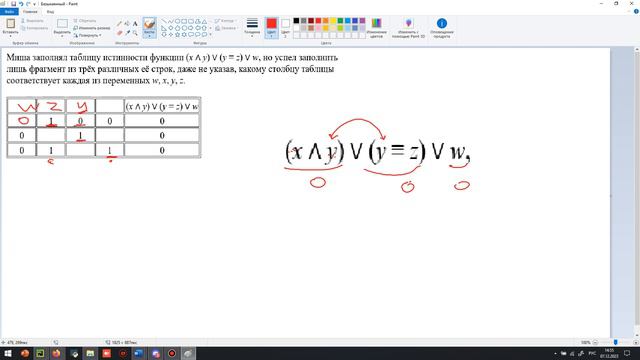The image size is (640, 360).
Task: Click the Brushes tool icon
Action: [x=149, y=24]
